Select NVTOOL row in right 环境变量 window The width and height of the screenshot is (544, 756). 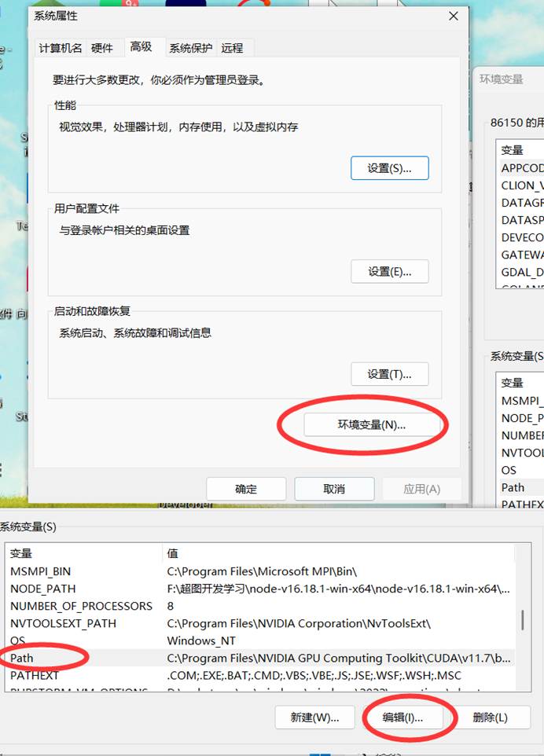(522, 453)
